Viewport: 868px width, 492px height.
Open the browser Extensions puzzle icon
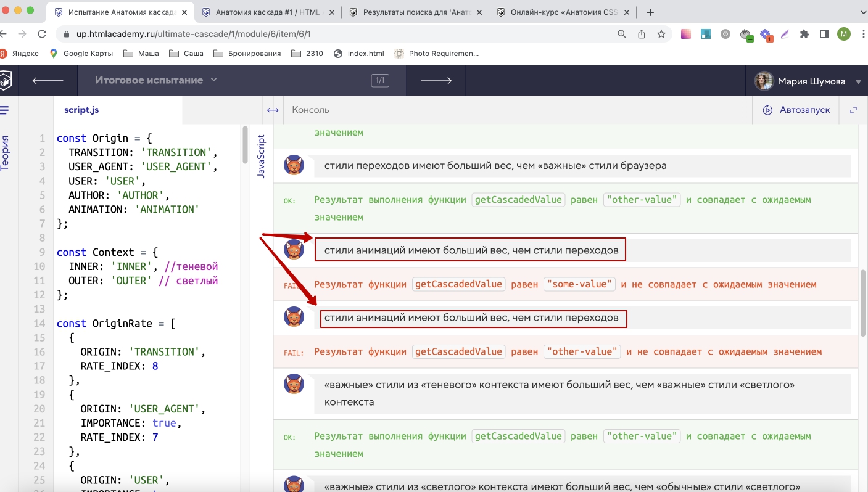point(804,35)
